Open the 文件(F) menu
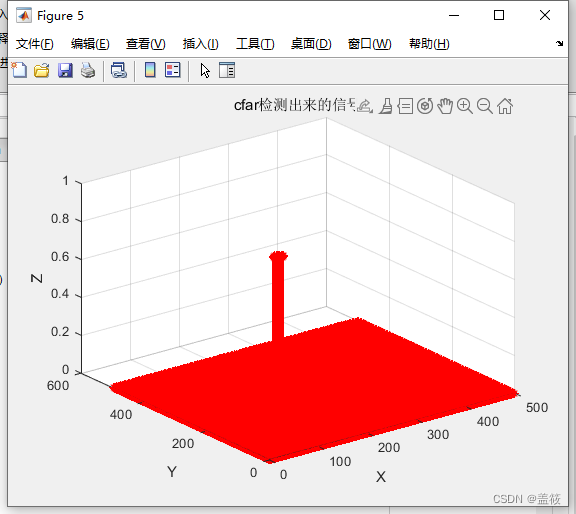 (35, 44)
